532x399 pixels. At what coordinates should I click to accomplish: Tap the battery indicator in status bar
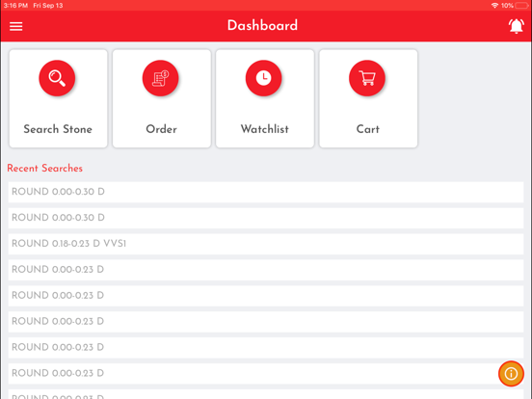(521, 6)
